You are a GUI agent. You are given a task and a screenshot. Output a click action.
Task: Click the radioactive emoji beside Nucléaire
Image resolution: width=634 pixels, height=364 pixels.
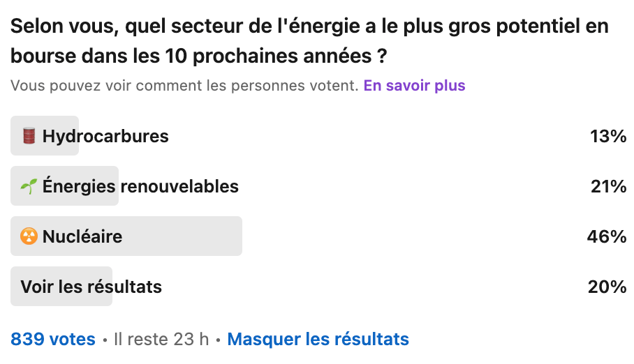pos(29,236)
